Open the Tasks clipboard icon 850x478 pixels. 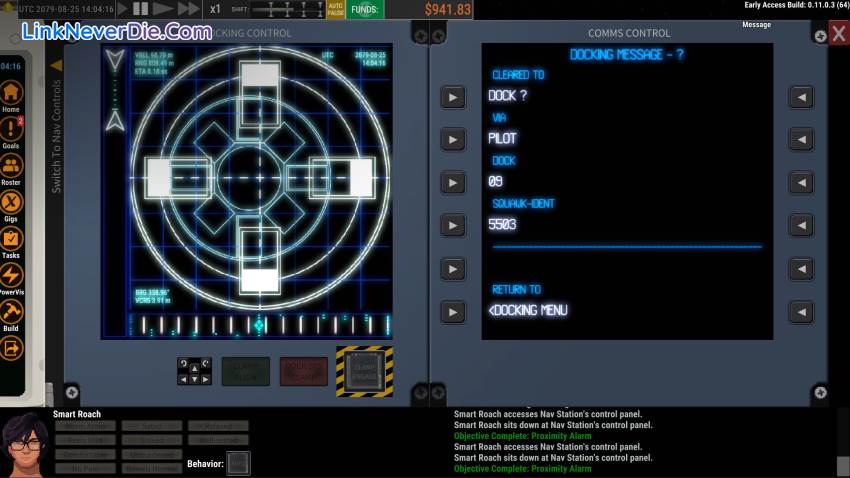tap(11, 240)
